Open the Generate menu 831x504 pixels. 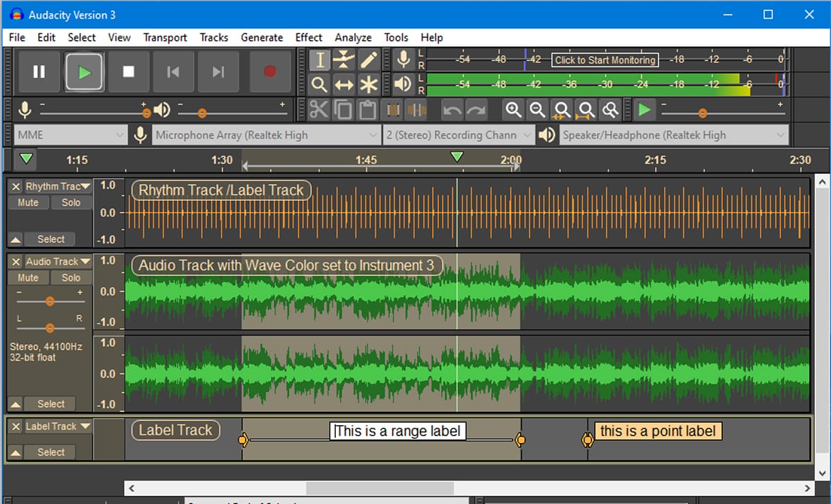pyautogui.click(x=262, y=37)
